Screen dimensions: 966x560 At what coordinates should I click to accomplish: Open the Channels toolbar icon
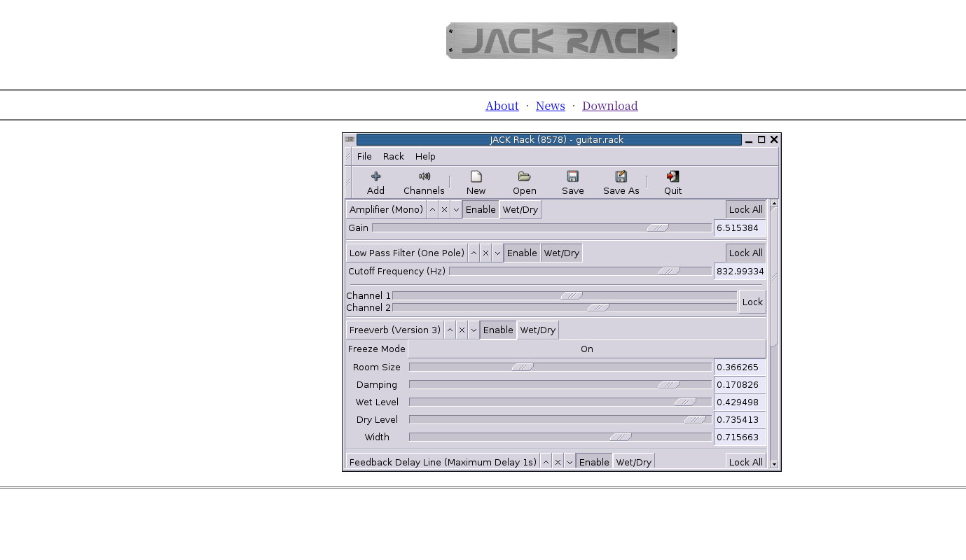[x=424, y=176]
